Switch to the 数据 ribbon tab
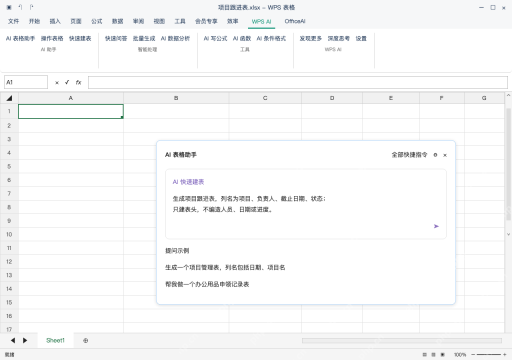The height and width of the screenshot is (360, 512). (117, 21)
